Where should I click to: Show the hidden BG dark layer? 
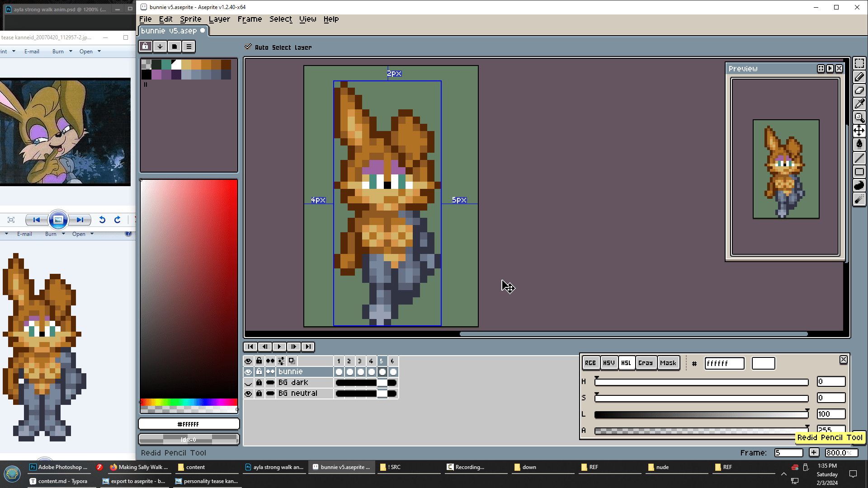coord(248,383)
